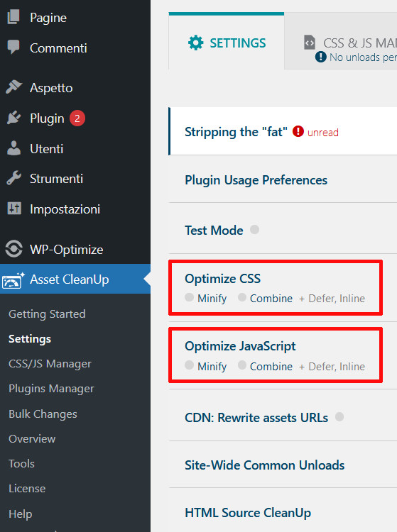Image resolution: width=397 pixels, height=532 pixels.
Task: Click the Combine label under Optimize JavaScript
Action: click(271, 367)
